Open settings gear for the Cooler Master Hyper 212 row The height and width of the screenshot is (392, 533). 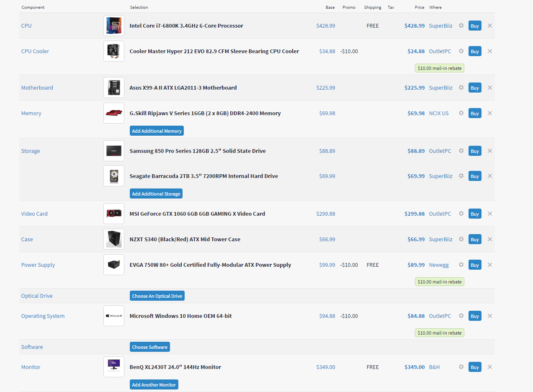(461, 51)
